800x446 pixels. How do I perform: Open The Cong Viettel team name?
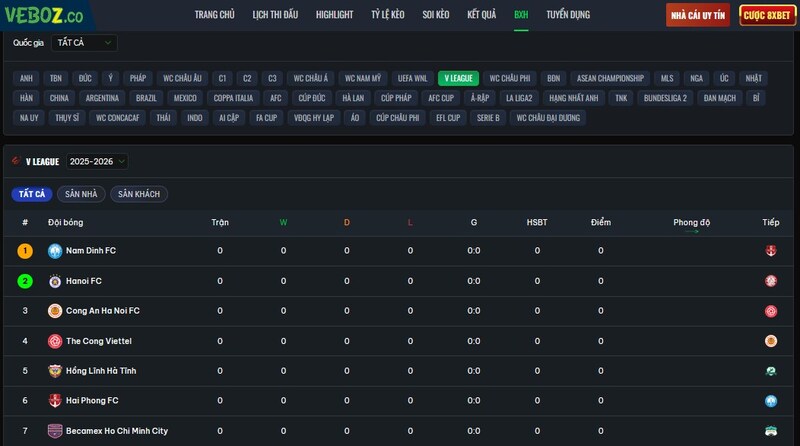(98, 341)
